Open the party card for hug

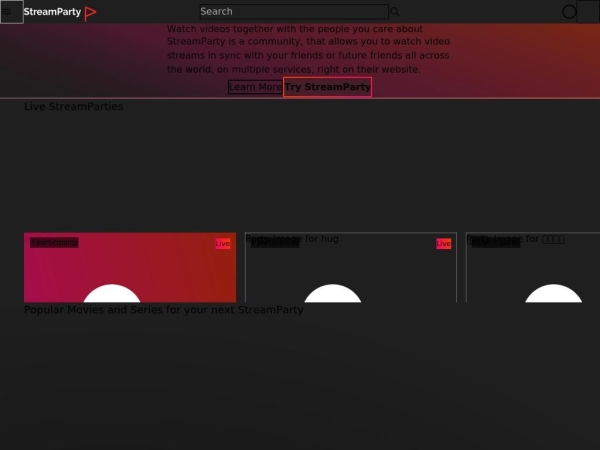pyautogui.click(x=351, y=267)
